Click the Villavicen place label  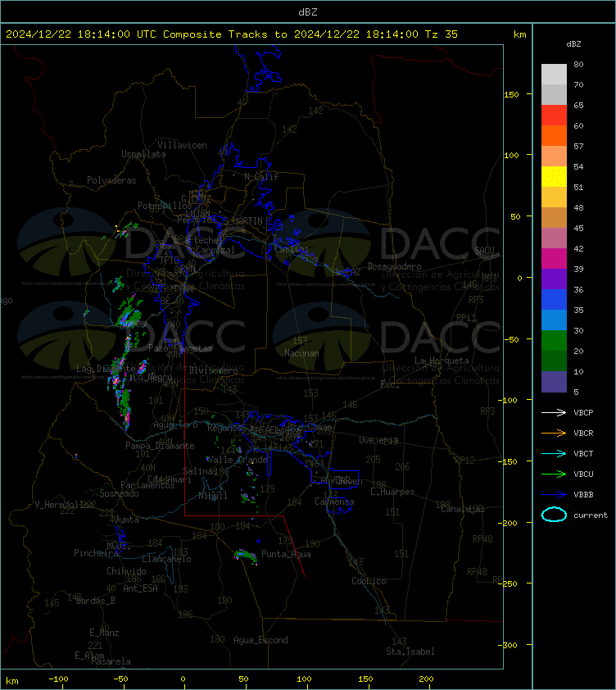(182, 145)
